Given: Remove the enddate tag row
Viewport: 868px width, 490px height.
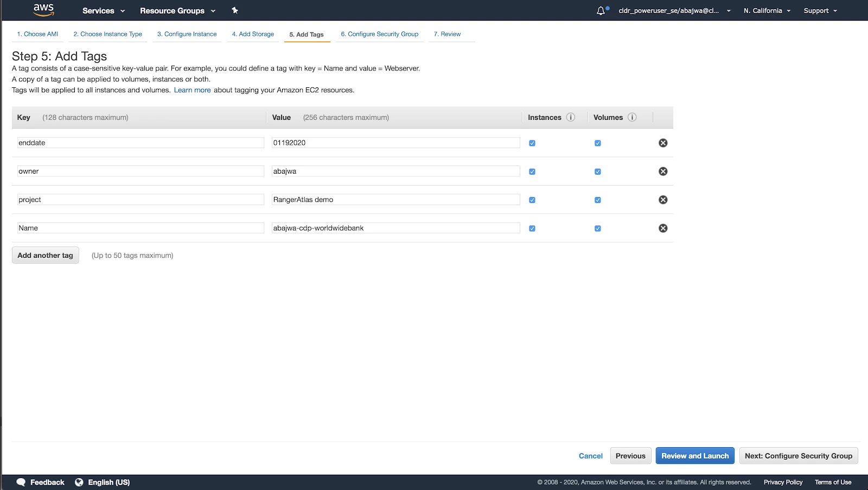Looking at the screenshot, I should click(x=663, y=143).
